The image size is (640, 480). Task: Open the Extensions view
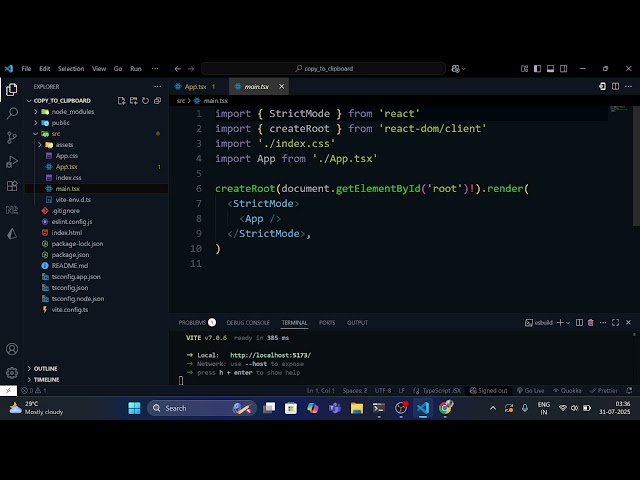(x=12, y=186)
